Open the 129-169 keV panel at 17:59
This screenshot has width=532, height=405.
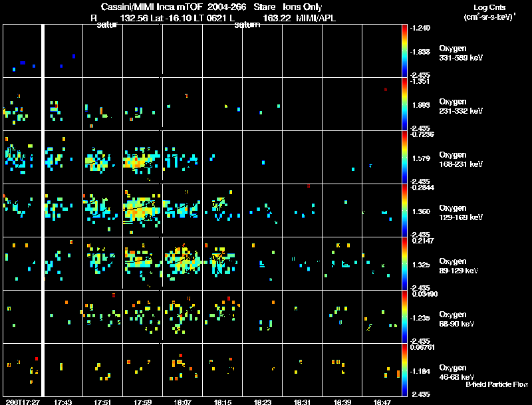pyautogui.click(x=142, y=211)
